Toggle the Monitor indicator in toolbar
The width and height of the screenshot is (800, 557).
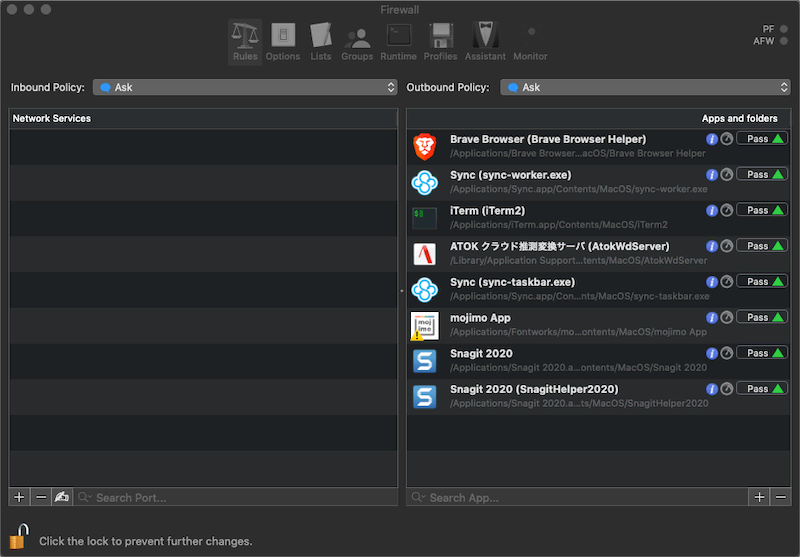531,41
